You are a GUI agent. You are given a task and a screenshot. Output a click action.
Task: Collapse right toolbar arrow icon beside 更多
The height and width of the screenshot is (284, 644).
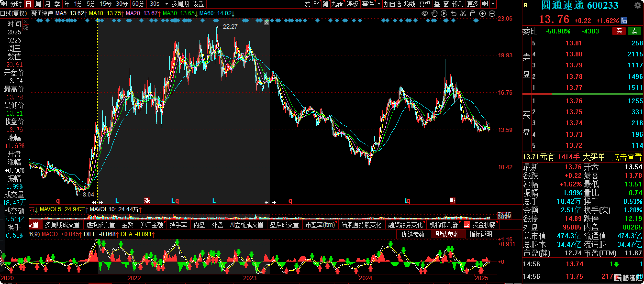pyautogui.click(x=485, y=4)
